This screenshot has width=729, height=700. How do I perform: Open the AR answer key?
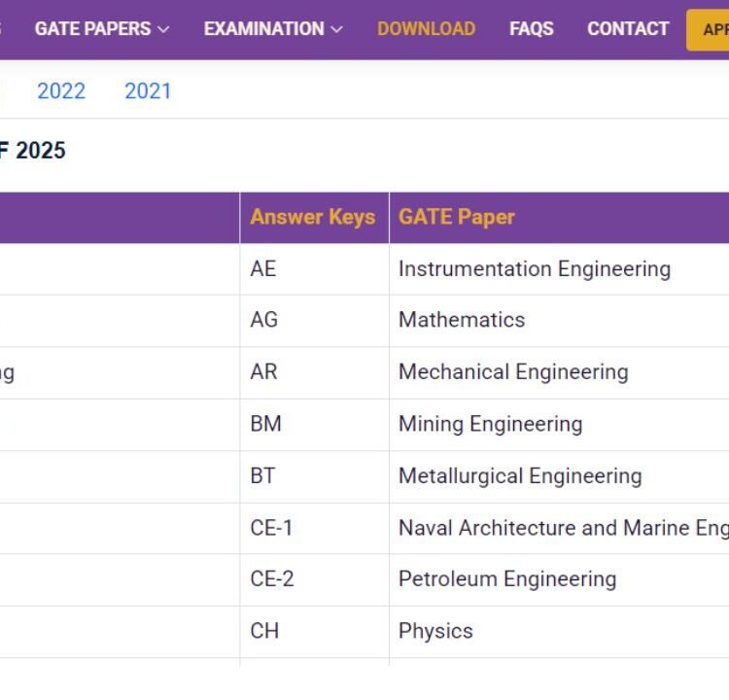click(x=263, y=371)
